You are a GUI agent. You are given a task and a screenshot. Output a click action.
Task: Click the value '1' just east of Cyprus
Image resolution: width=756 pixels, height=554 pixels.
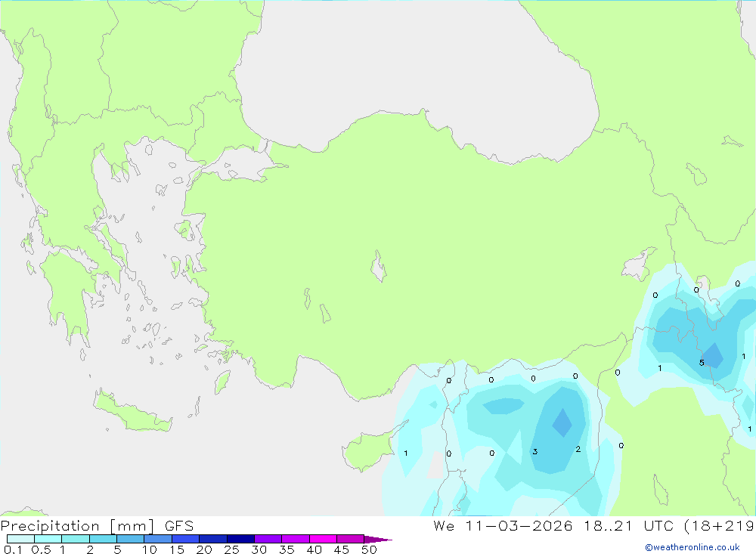(x=405, y=453)
